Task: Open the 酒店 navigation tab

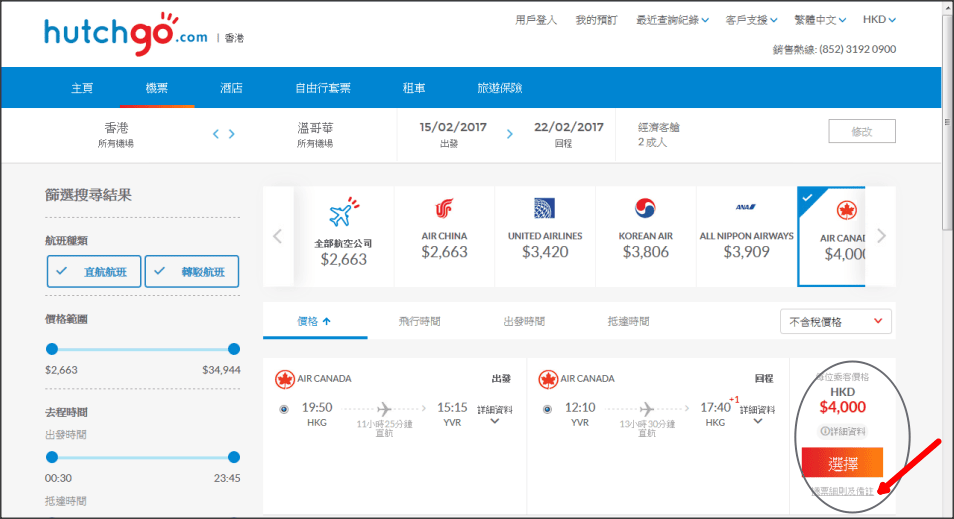Action: [231, 88]
